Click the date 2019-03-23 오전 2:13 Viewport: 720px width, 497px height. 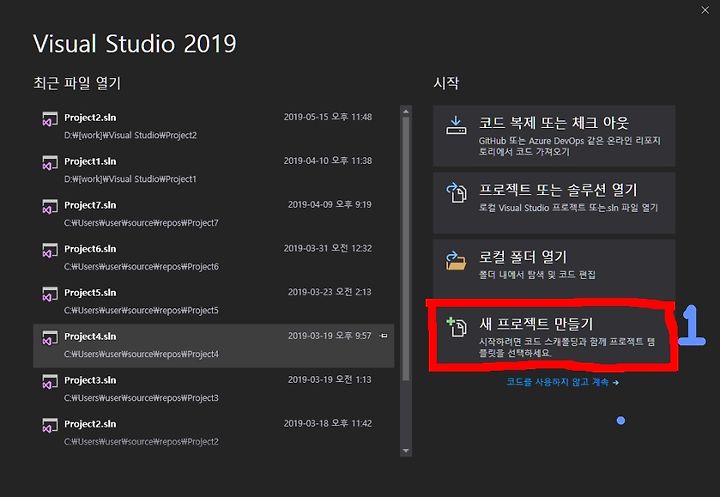tap(330, 292)
